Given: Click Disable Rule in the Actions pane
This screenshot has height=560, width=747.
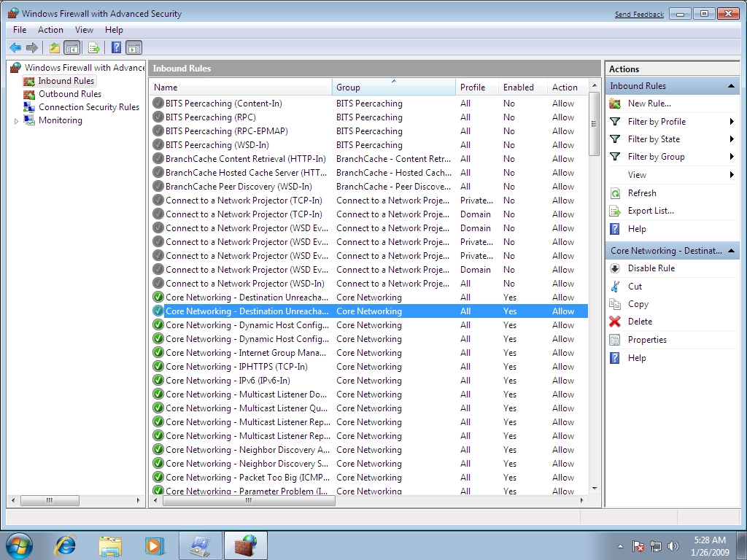Looking at the screenshot, I should 651,268.
